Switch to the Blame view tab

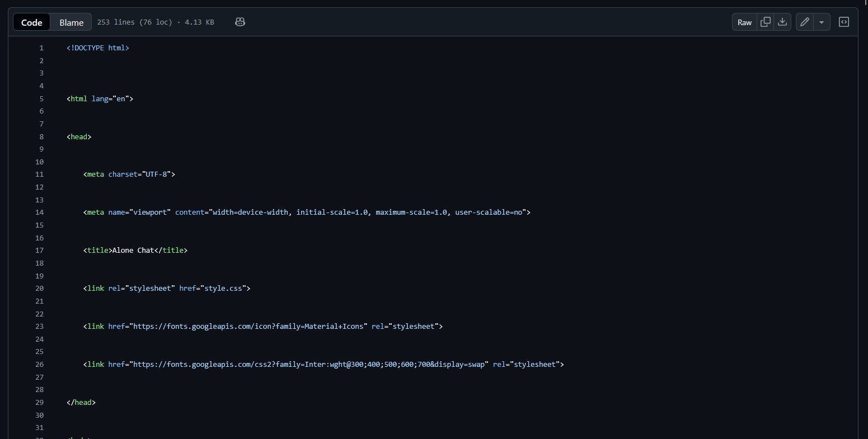[x=72, y=22]
